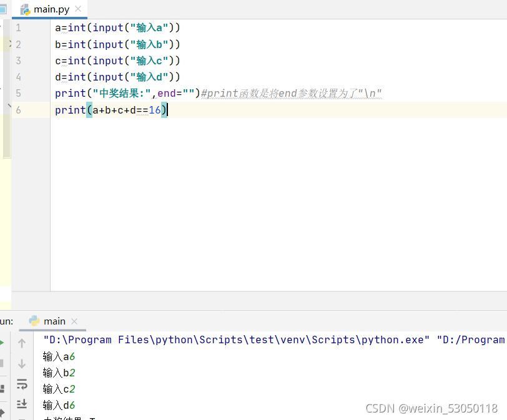Enable Scroll to the End in console output
The height and width of the screenshot is (420, 507).
click(x=22, y=404)
